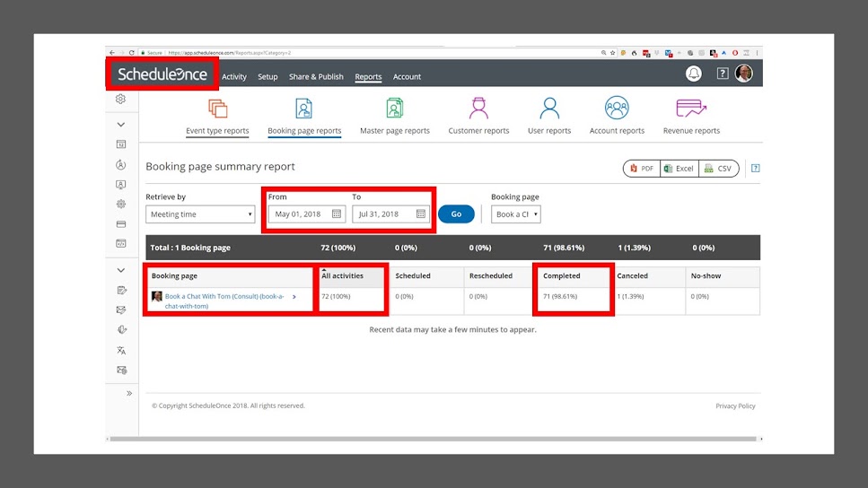Select Account reports
This screenshot has height=488, width=868.
[x=617, y=117]
